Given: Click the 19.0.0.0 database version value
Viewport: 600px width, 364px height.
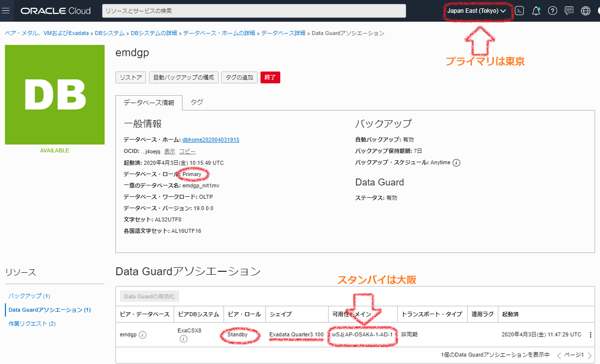Looking at the screenshot, I should pos(204,208).
